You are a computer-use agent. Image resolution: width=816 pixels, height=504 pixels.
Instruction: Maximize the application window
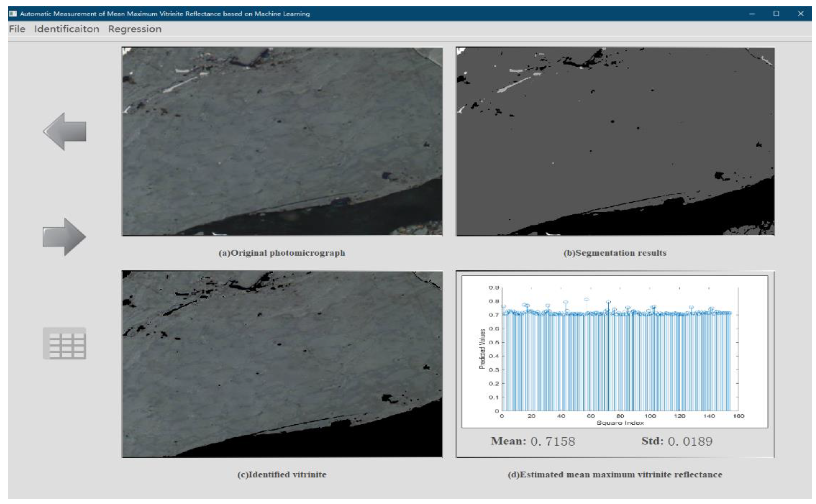[x=776, y=14]
